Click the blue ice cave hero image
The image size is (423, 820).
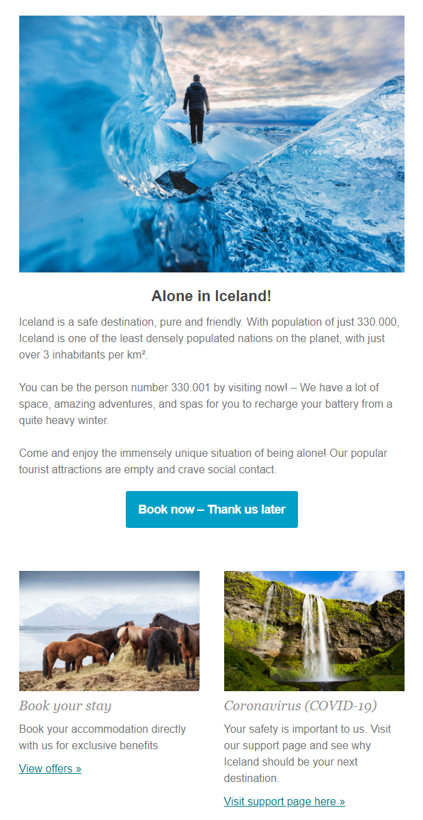(212, 144)
